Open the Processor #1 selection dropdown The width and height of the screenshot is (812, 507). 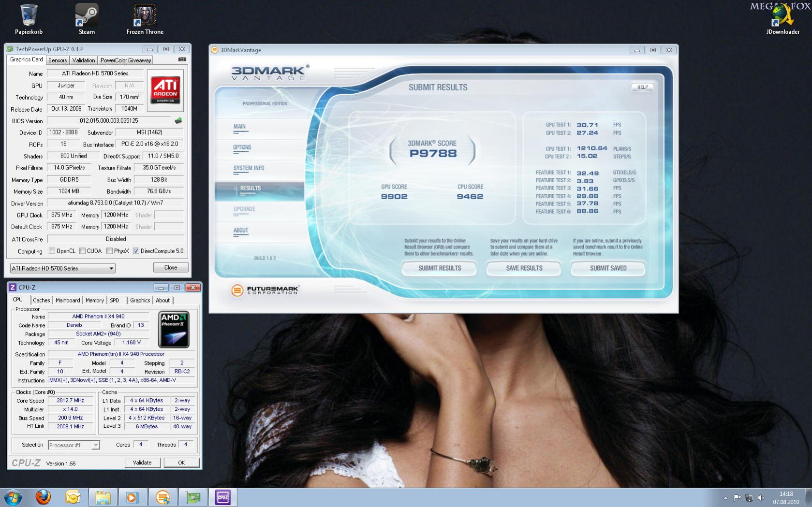point(74,445)
